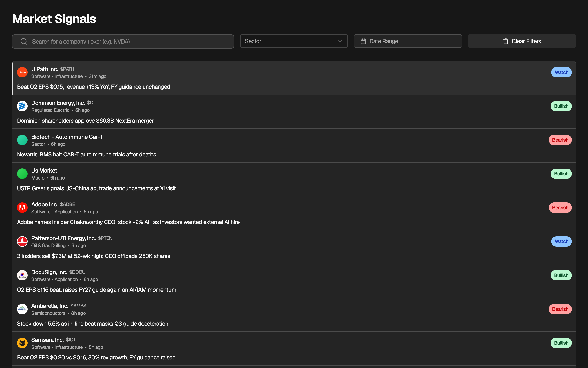Click 'Oil & Gas Drilling' sector label

click(48, 246)
